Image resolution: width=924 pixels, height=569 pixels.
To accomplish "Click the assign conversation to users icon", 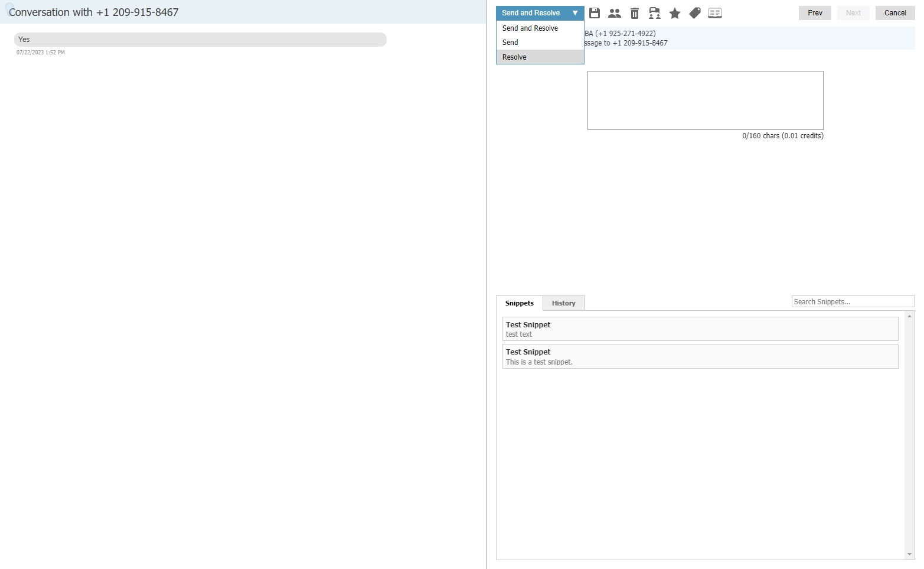I will click(x=655, y=13).
